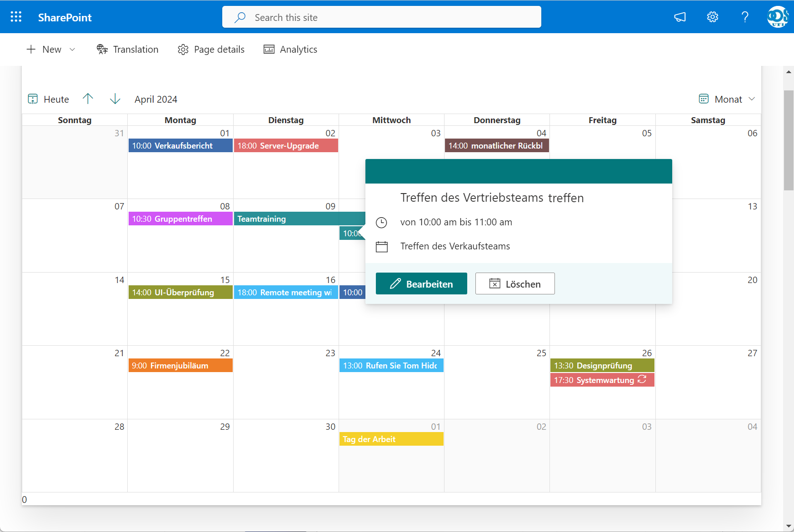
Task: Select day 29 in the calendar
Action: coord(180,456)
